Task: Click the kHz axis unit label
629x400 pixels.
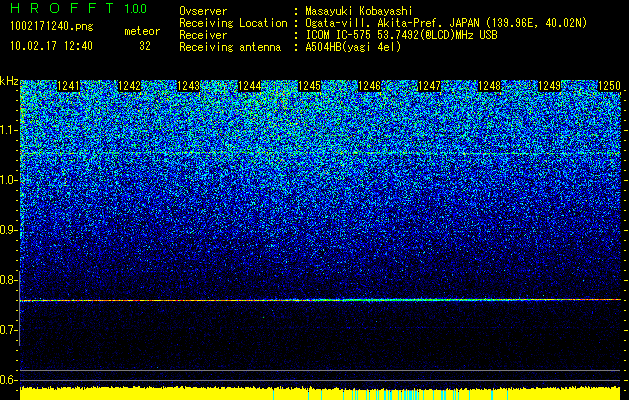Action: coord(9,81)
